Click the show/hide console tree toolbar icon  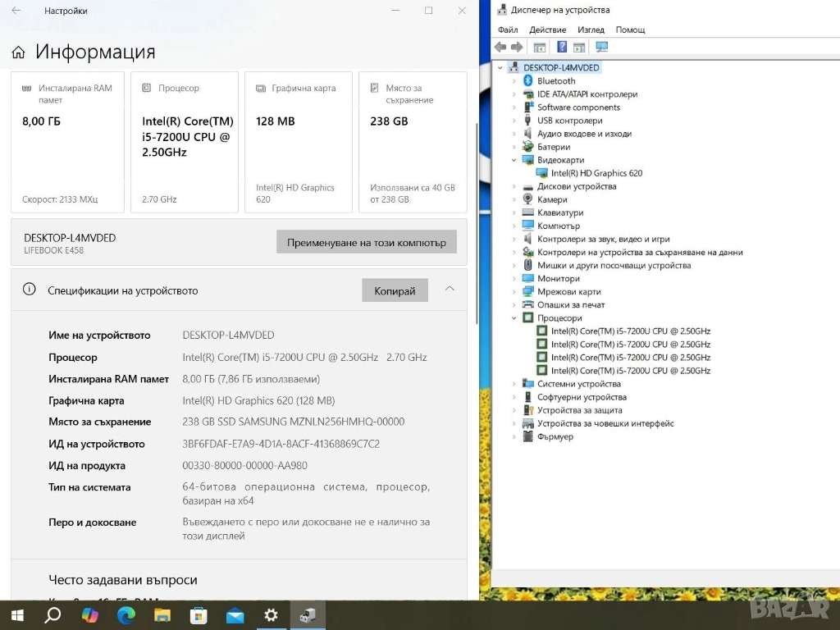click(x=539, y=48)
